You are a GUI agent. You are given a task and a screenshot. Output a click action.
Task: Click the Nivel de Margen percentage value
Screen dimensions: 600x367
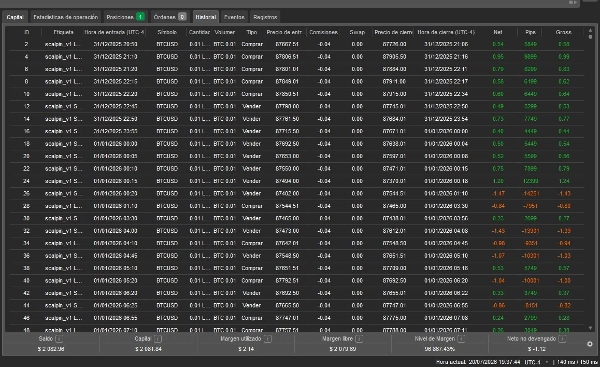pos(439,349)
